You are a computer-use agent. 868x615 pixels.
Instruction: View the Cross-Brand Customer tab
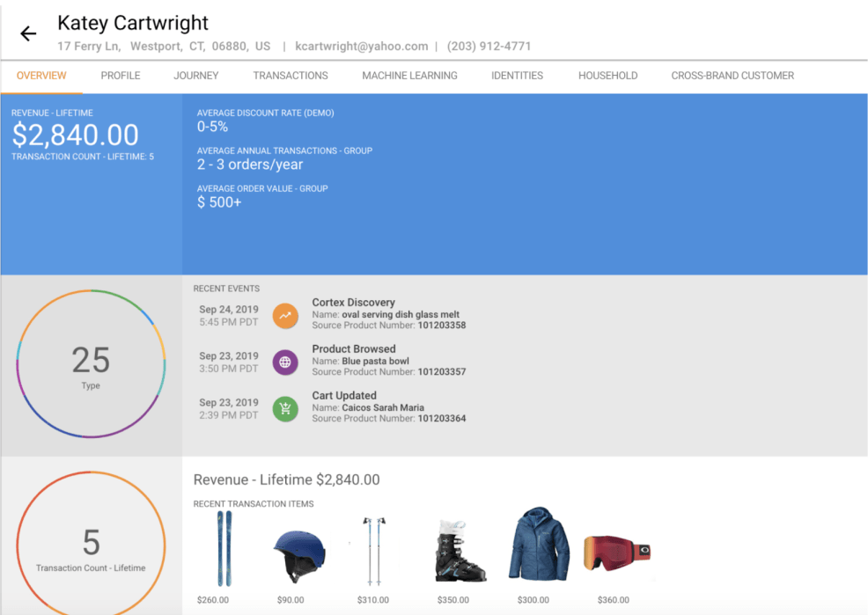(x=732, y=76)
